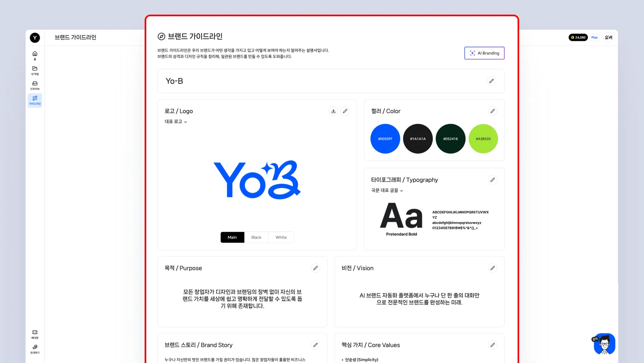
Task: Edit the 로고 / Logo card
Action: pos(345,111)
